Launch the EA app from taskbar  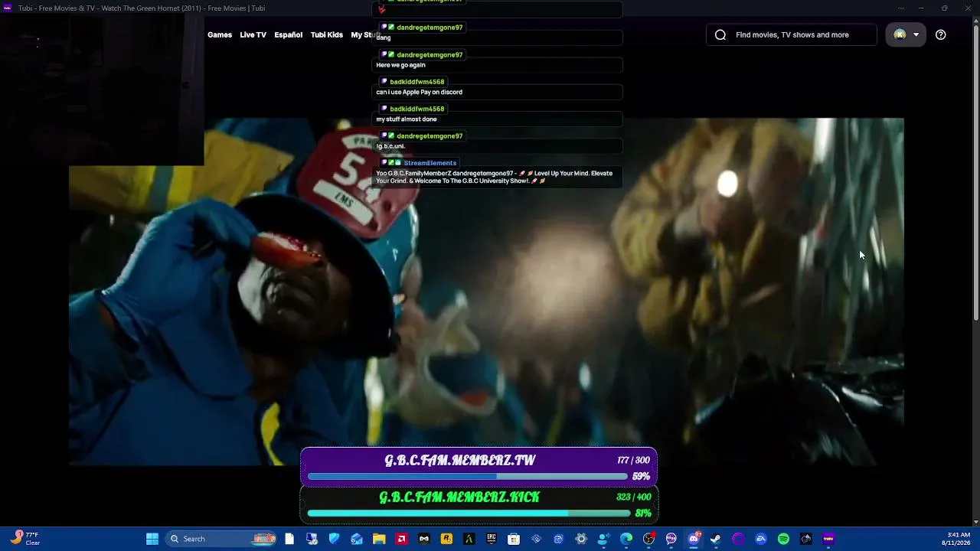pyautogui.click(x=761, y=539)
